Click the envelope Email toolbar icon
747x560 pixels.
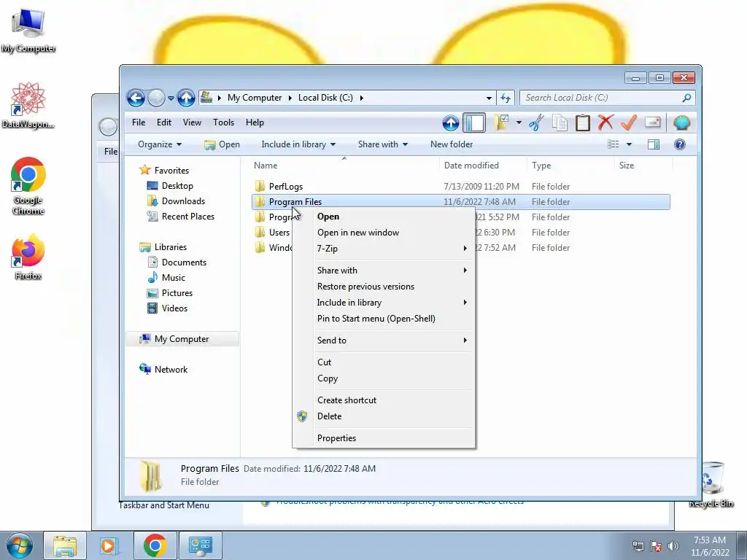652,122
